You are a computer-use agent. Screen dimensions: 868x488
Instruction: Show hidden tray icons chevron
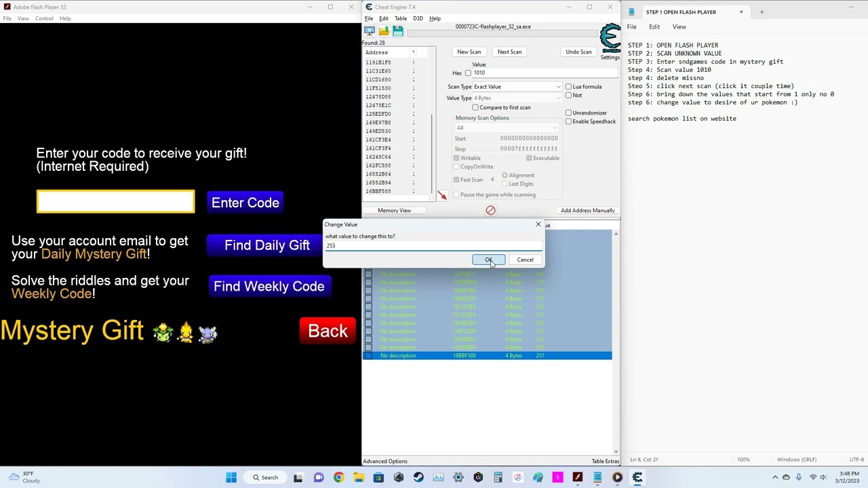(775, 477)
